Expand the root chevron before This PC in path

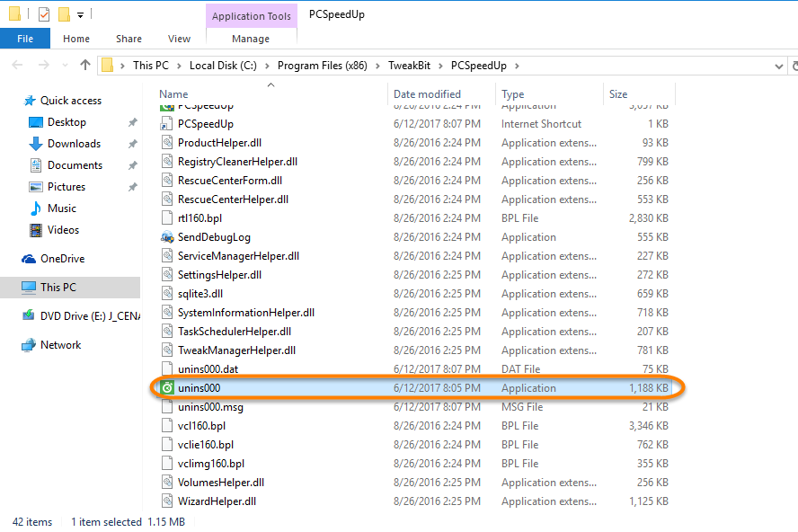tap(122, 66)
